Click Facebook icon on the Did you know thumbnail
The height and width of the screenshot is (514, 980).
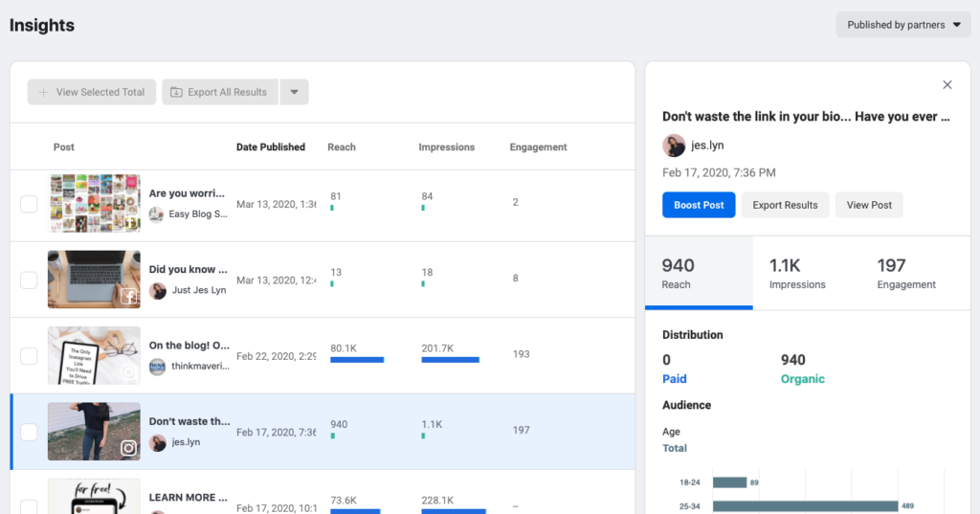click(129, 297)
